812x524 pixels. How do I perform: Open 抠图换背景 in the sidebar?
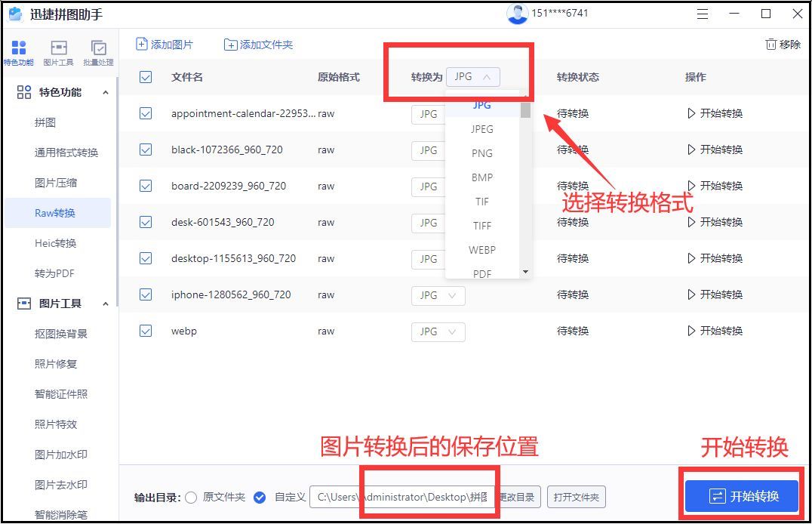pos(60,334)
